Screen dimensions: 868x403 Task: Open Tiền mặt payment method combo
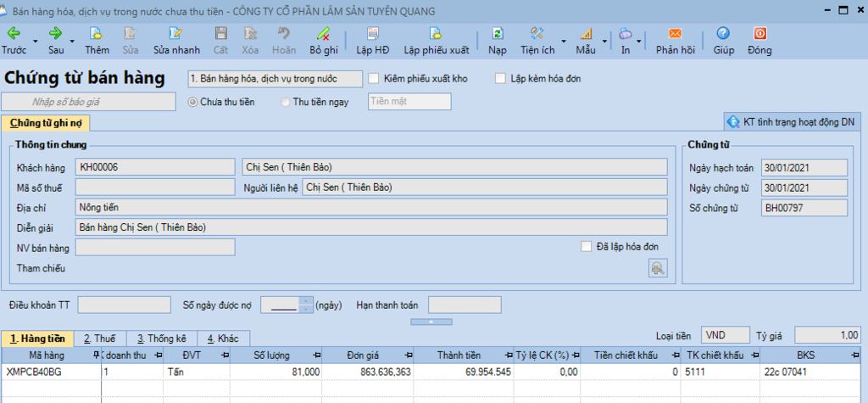(x=409, y=102)
